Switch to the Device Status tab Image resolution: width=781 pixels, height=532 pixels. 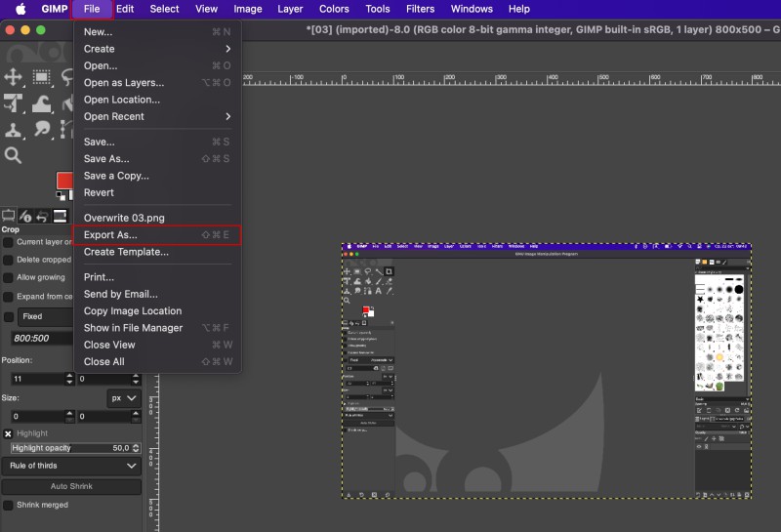[x=25, y=216]
